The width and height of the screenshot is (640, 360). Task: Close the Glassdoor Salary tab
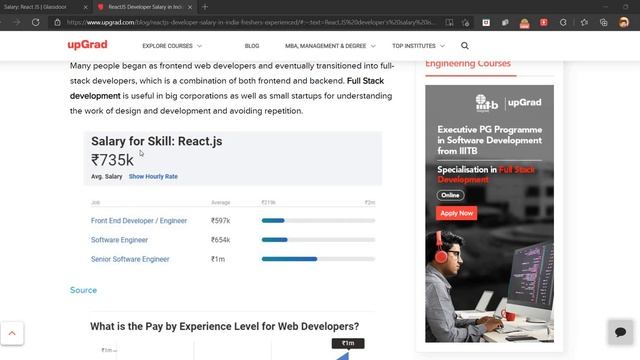tap(85, 7)
